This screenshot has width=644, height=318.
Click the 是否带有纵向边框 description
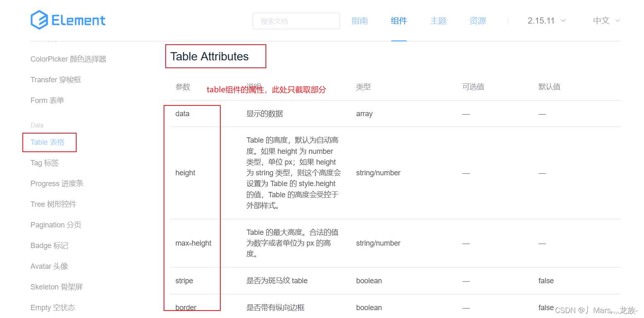pos(275,308)
